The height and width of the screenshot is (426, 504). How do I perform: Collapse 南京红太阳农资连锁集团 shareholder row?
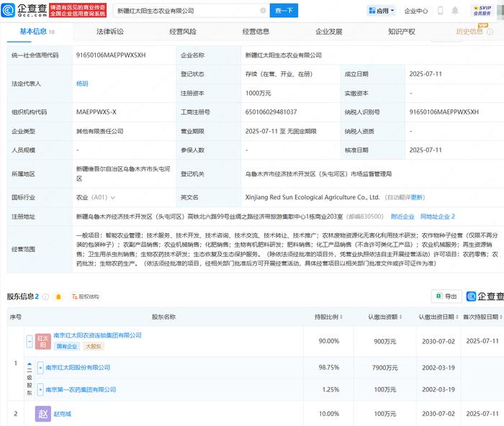(30, 341)
